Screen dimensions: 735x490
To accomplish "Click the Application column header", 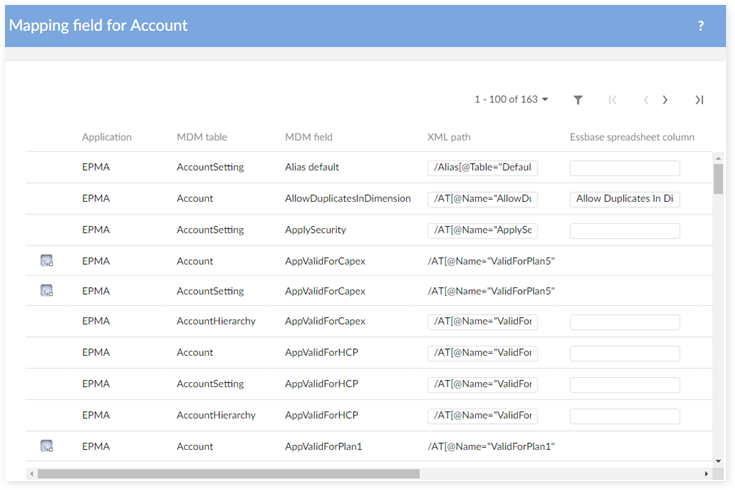I will (107, 137).
